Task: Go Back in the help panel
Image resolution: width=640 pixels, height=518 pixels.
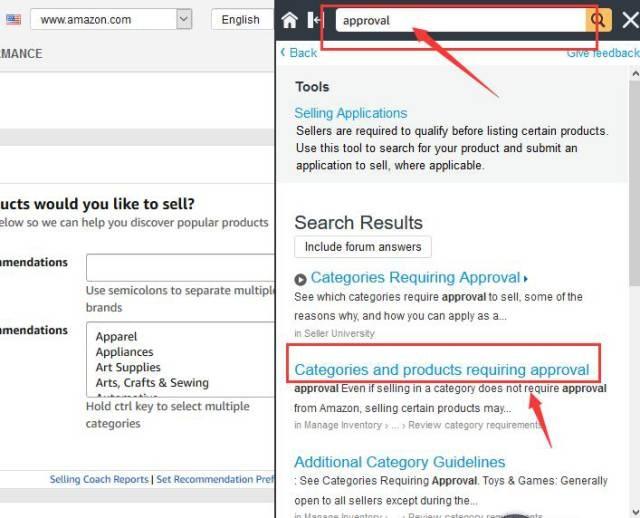Action: point(298,52)
